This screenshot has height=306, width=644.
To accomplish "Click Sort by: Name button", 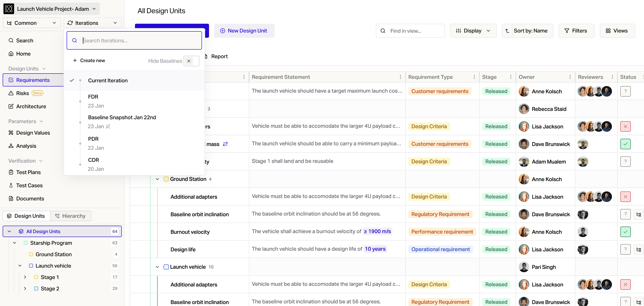I will click(531, 31).
